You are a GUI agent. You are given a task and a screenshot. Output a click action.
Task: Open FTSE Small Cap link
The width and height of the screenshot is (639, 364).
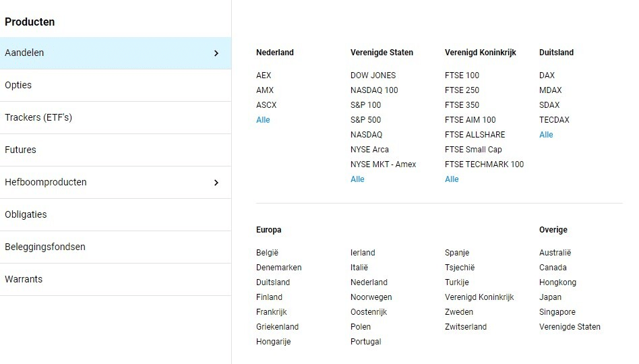473,150
